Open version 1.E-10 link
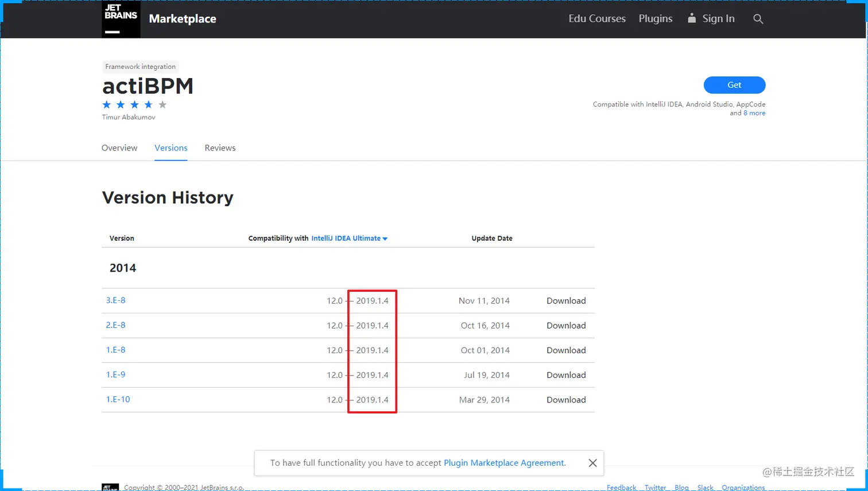Viewport: 868px width, 491px height. (118, 399)
